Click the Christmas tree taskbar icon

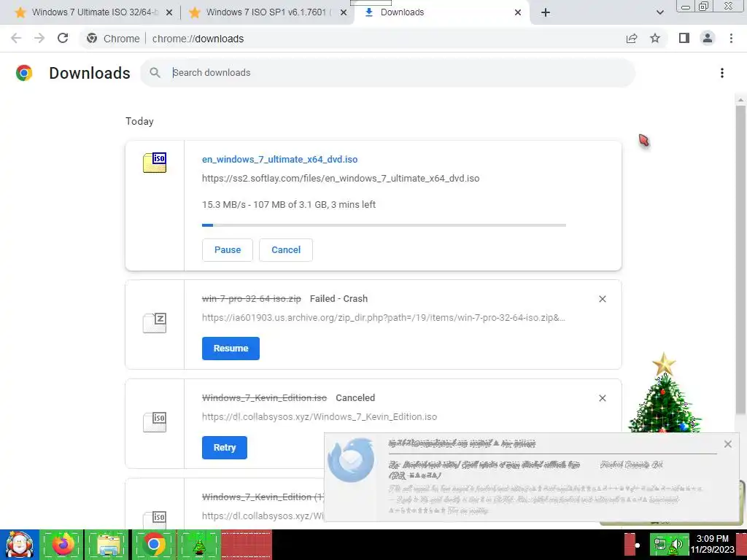198,545
